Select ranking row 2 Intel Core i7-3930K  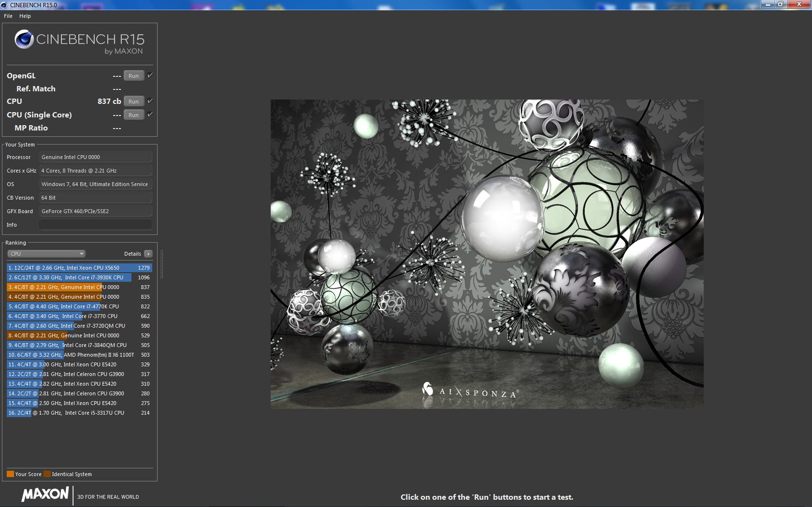point(79,277)
